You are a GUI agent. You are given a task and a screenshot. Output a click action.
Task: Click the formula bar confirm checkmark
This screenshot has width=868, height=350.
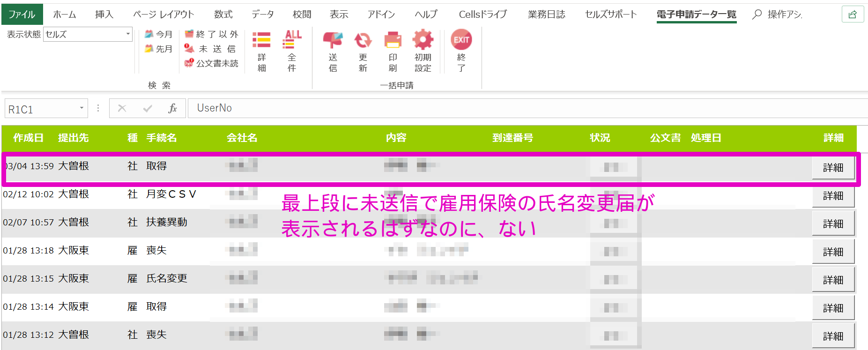pos(148,108)
